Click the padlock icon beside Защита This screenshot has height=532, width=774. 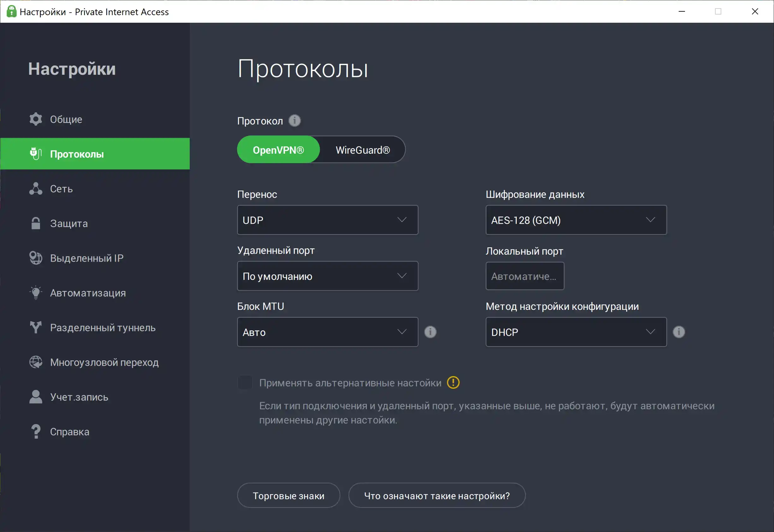click(x=36, y=223)
